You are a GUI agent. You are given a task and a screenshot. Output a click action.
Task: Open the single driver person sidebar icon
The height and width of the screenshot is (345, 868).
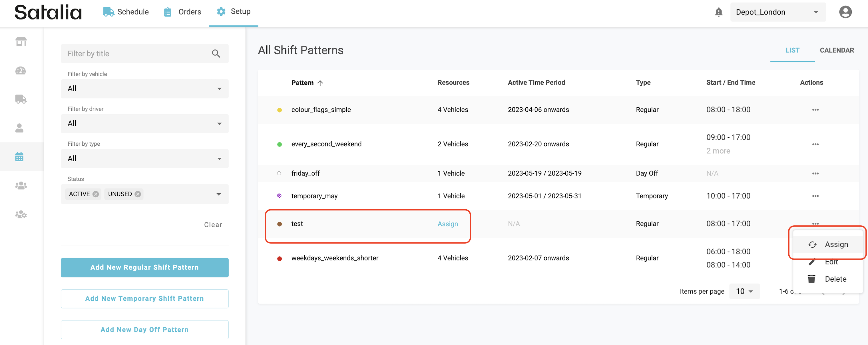tap(19, 128)
